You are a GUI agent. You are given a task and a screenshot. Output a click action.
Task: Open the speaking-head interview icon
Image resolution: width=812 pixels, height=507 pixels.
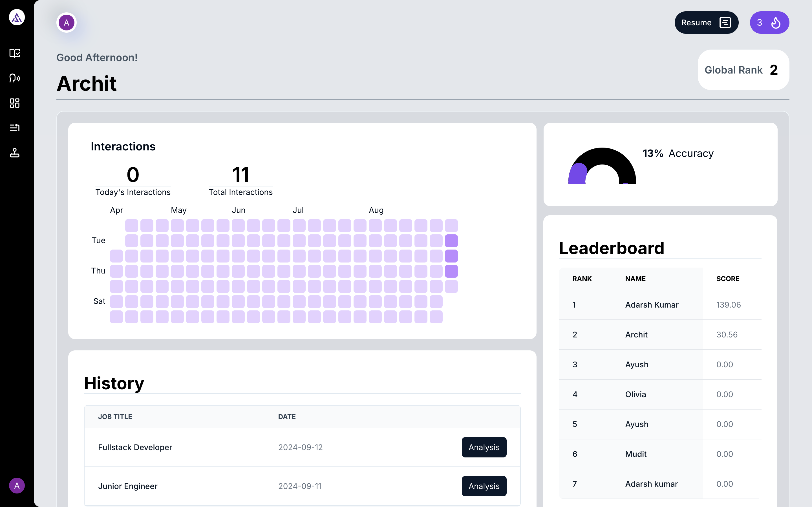click(15, 78)
